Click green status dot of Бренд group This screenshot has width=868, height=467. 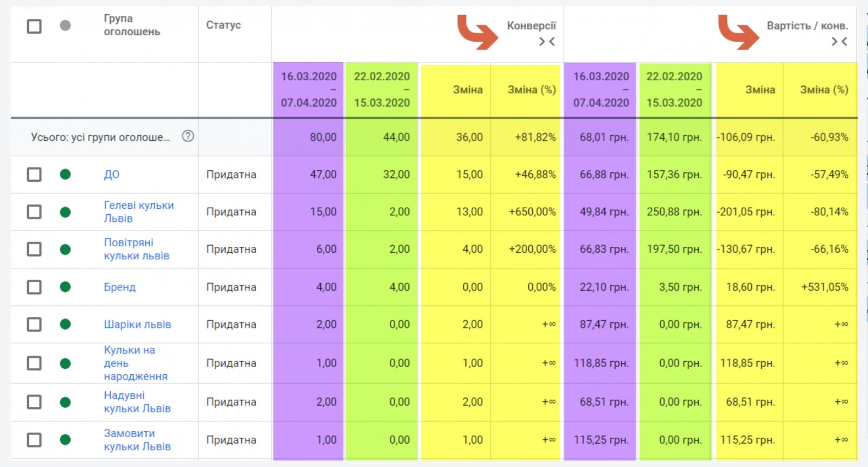coord(65,286)
